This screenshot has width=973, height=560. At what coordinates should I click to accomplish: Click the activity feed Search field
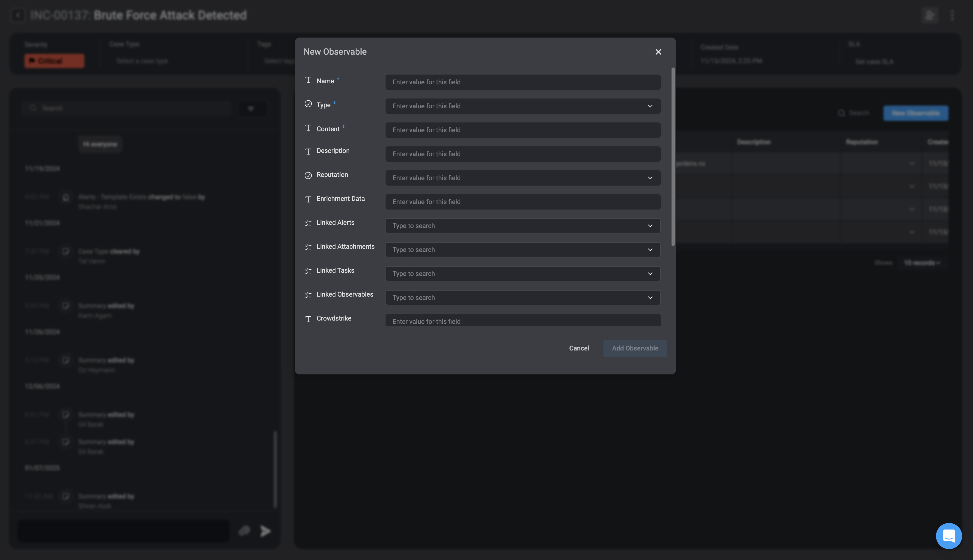[127, 109]
